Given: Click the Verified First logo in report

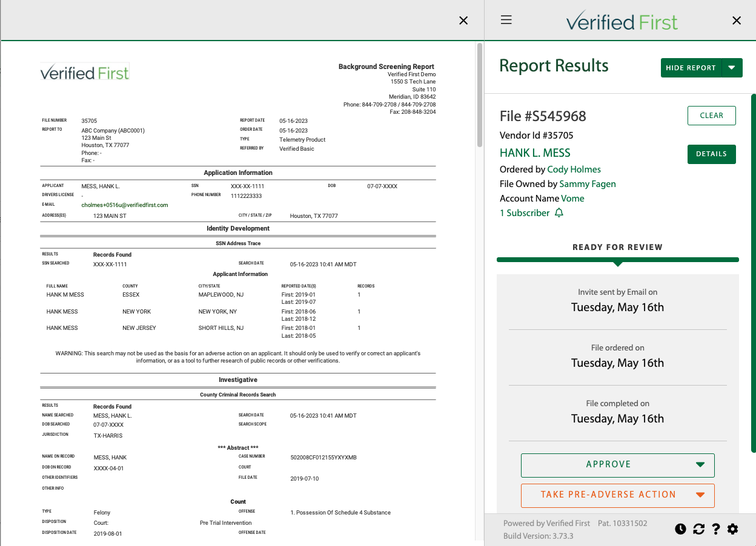Looking at the screenshot, I should pyautogui.click(x=85, y=72).
